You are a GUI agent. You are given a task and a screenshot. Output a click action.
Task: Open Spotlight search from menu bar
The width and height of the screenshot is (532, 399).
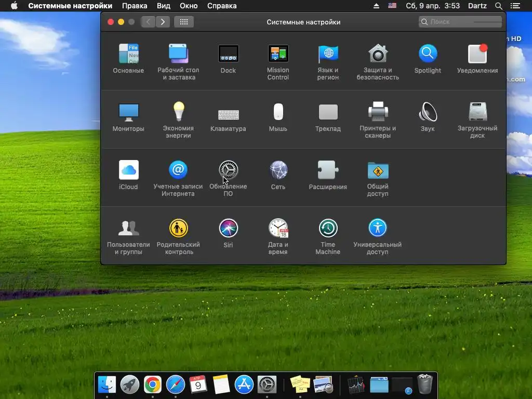pos(498,6)
